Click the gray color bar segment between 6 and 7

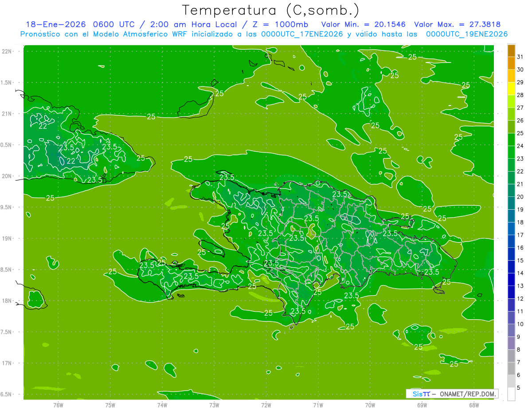511,368
